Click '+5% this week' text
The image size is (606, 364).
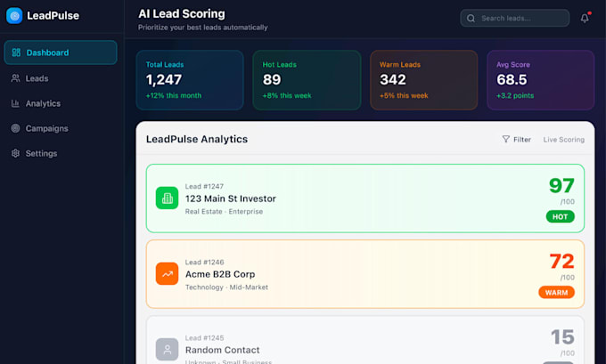click(x=404, y=95)
